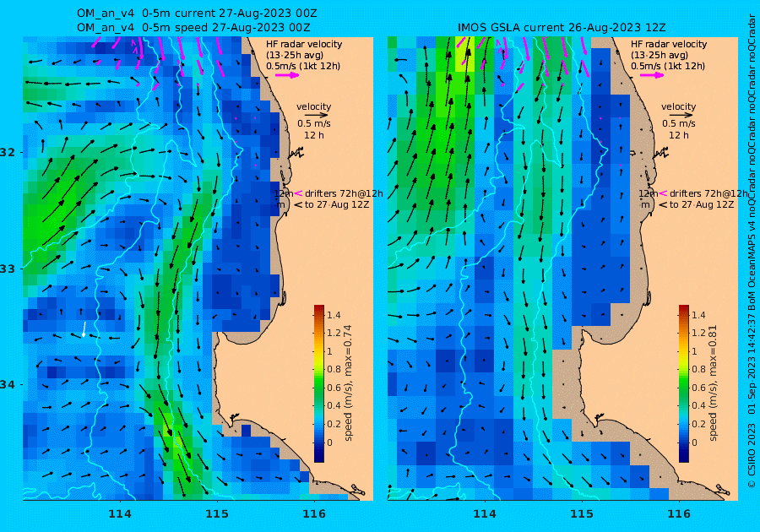Click 'to 27 Aug 12Z' text in left map
The height and width of the screenshot is (532, 760).
(337, 204)
